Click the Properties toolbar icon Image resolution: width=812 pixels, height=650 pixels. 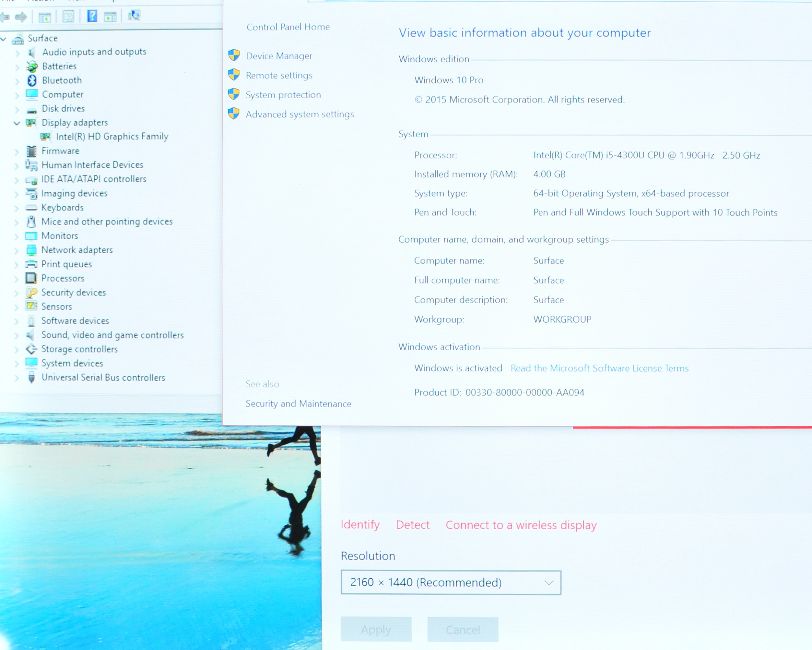coord(68,16)
